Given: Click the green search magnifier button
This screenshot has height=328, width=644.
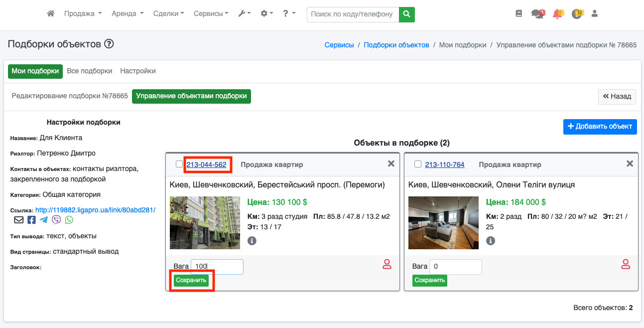Looking at the screenshot, I should 407,14.
